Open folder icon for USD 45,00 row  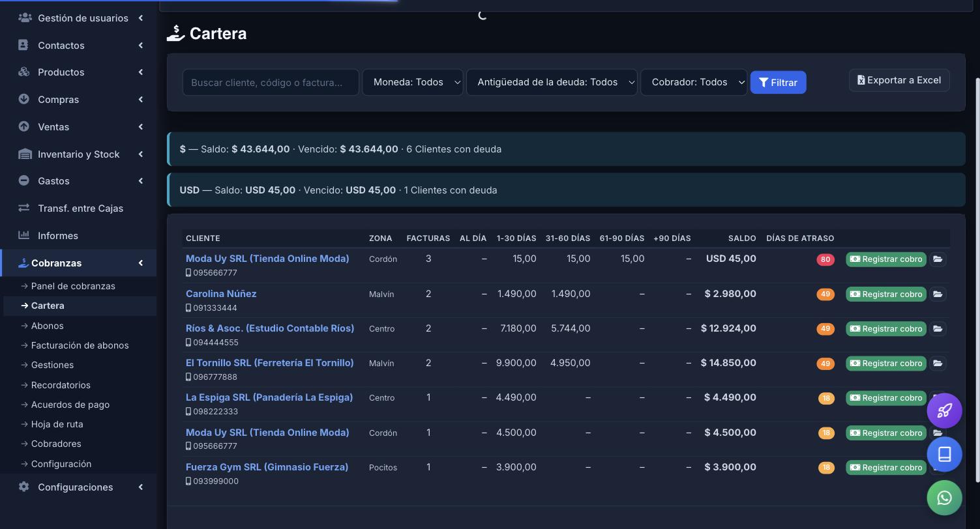(938, 259)
